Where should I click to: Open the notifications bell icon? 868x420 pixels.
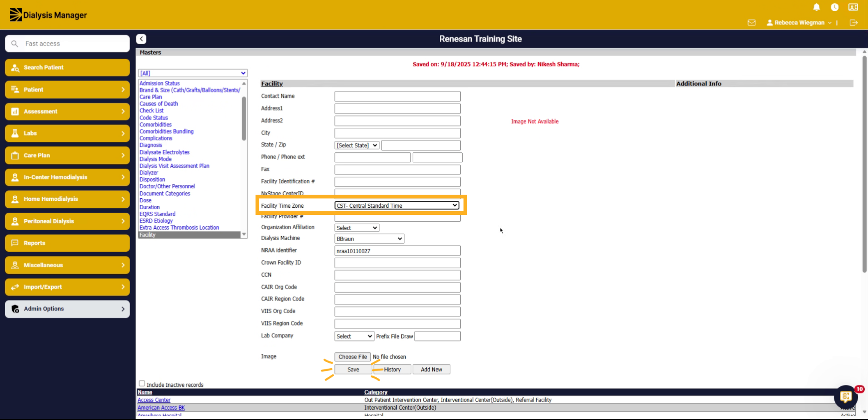(816, 7)
